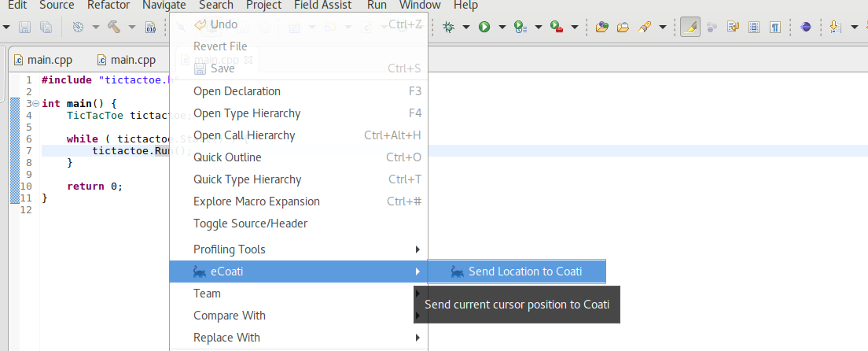Open dropdown arrow next to hammer Build icon
The height and width of the screenshot is (351, 868).
(132, 27)
